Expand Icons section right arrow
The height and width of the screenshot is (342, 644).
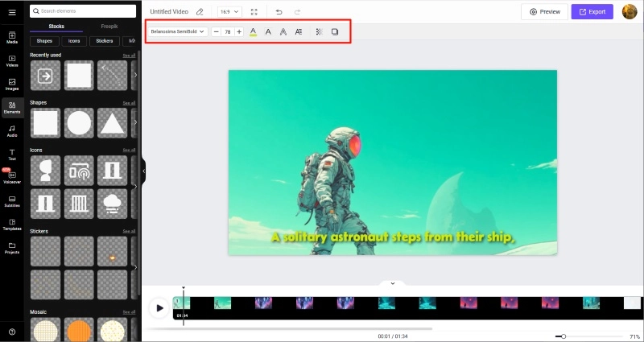tap(135, 187)
